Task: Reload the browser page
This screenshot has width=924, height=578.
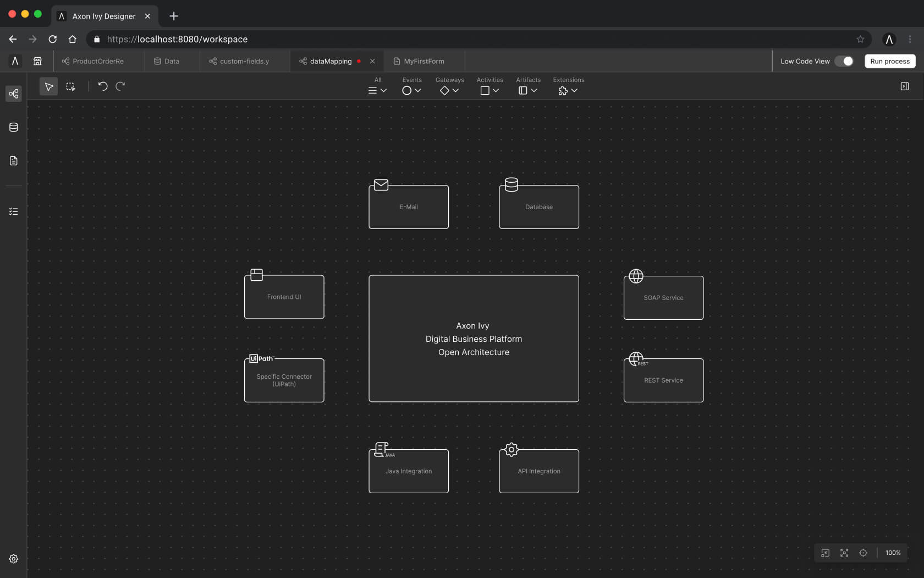Action: click(53, 39)
